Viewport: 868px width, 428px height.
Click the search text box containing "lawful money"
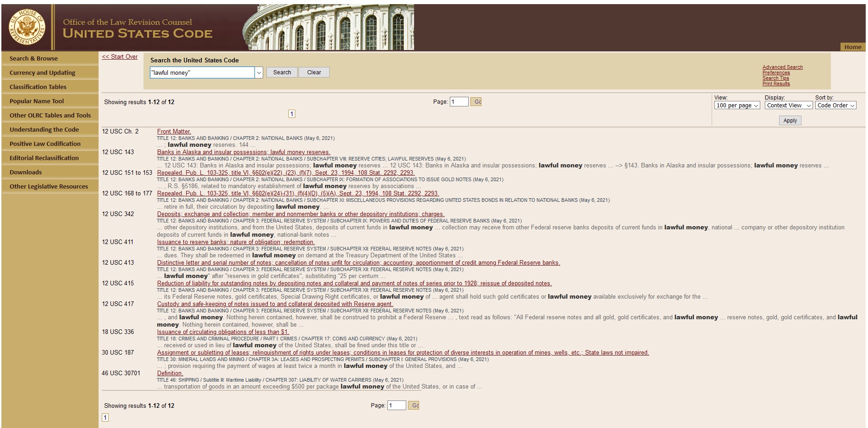tap(202, 72)
